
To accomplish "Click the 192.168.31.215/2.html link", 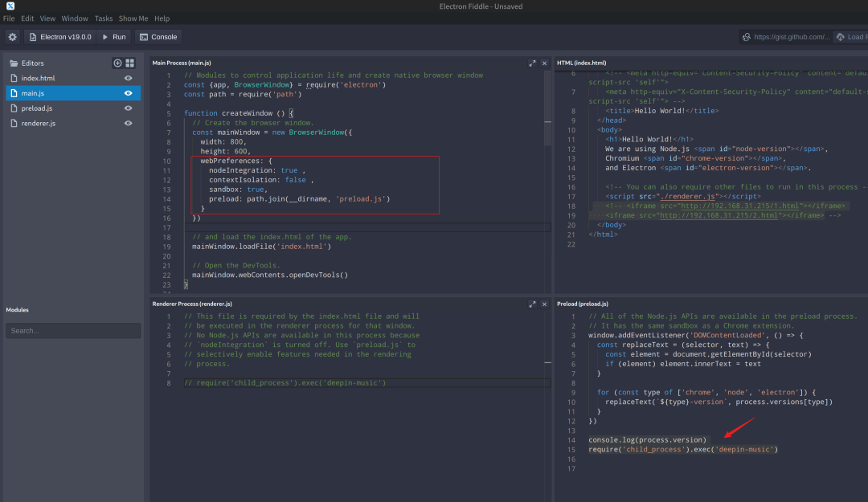I will (x=718, y=215).
